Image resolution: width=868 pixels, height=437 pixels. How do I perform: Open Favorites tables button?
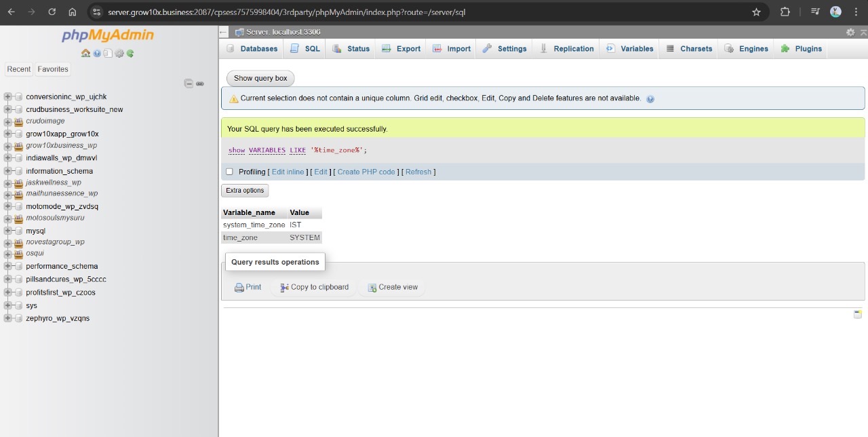pyautogui.click(x=53, y=69)
